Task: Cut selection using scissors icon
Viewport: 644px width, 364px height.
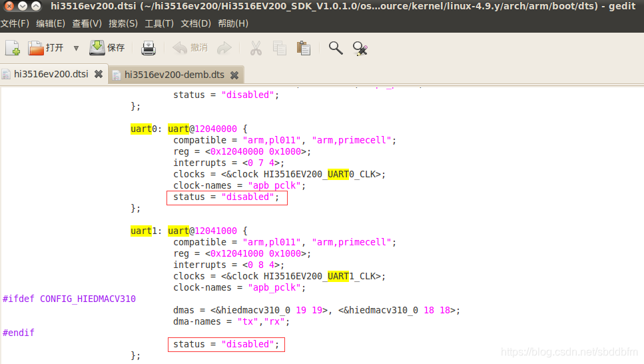Action: coord(256,48)
